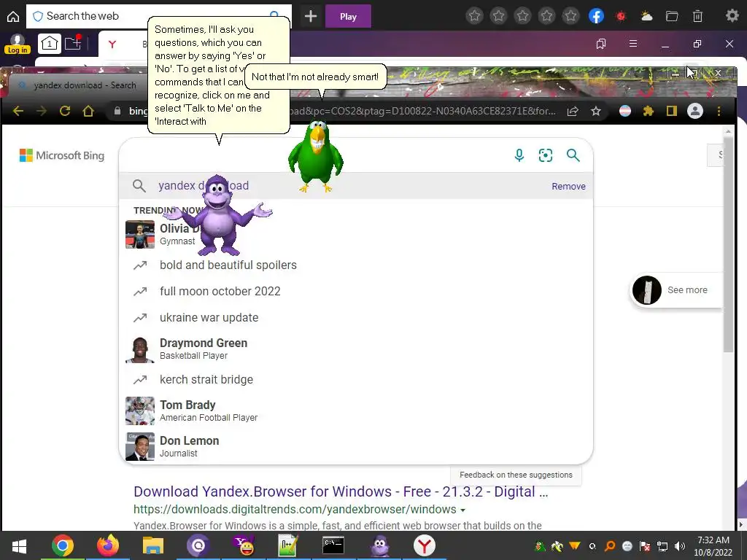Reload the page with refresh icon

pyautogui.click(x=65, y=111)
